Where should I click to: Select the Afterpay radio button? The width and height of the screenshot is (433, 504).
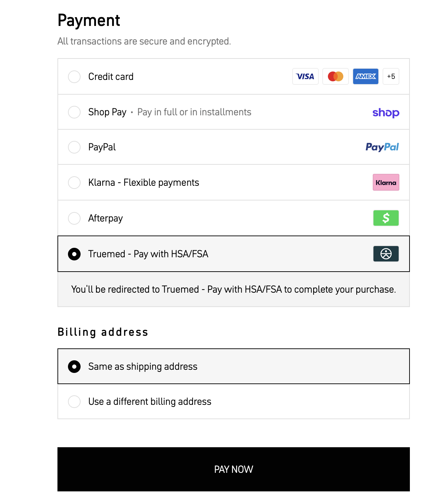pos(74,218)
